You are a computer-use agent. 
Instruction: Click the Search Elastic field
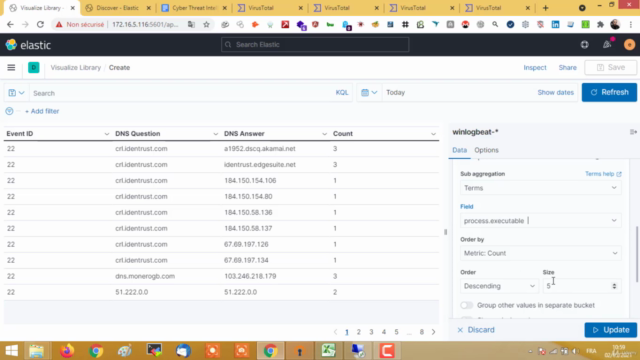pyautogui.click(x=315, y=44)
